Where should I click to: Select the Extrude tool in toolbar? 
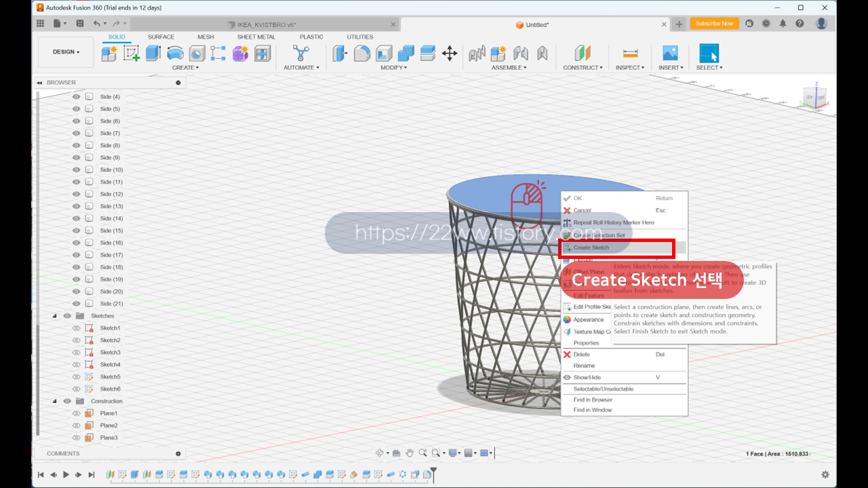[153, 53]
